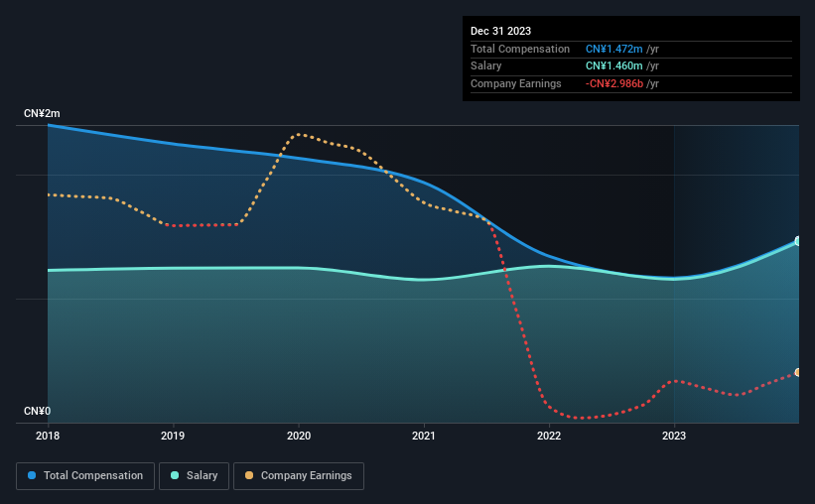The image size is (815, 504).
Task: Select the 2021 x-axis label
Action: (424, 436)
